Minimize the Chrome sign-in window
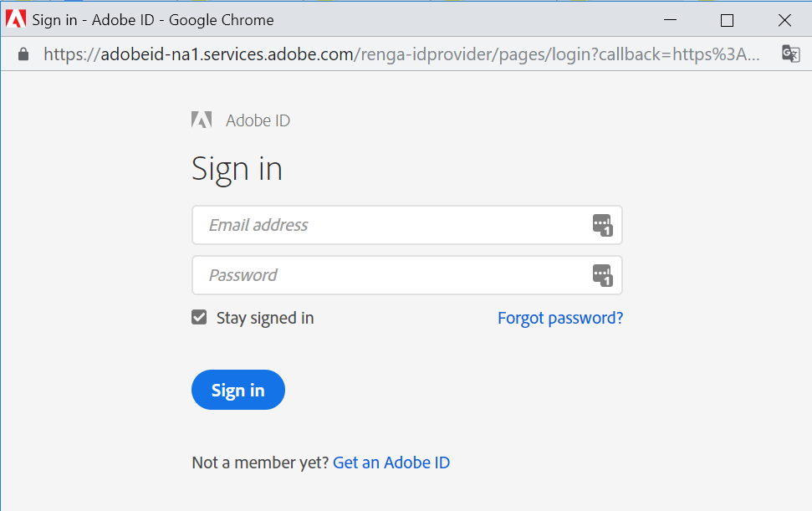Image resolution: width=812 pixels, height=511 pixels. [x=670, y=20]
